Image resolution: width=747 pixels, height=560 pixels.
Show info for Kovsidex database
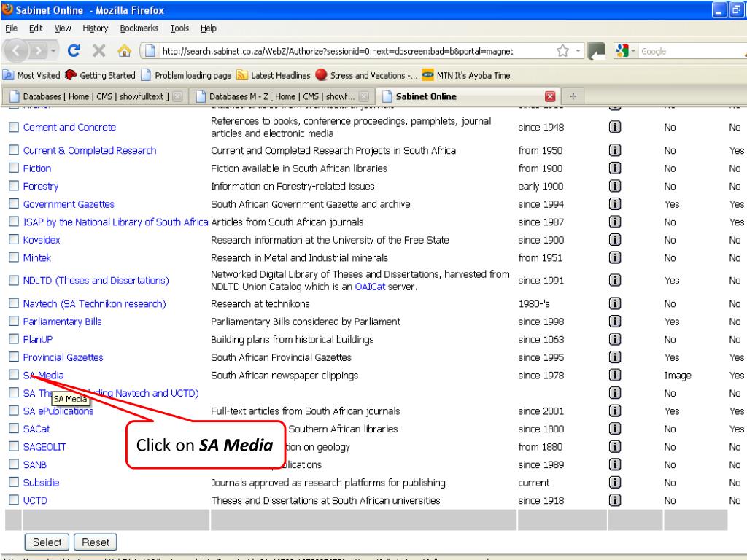coord(614,239)
